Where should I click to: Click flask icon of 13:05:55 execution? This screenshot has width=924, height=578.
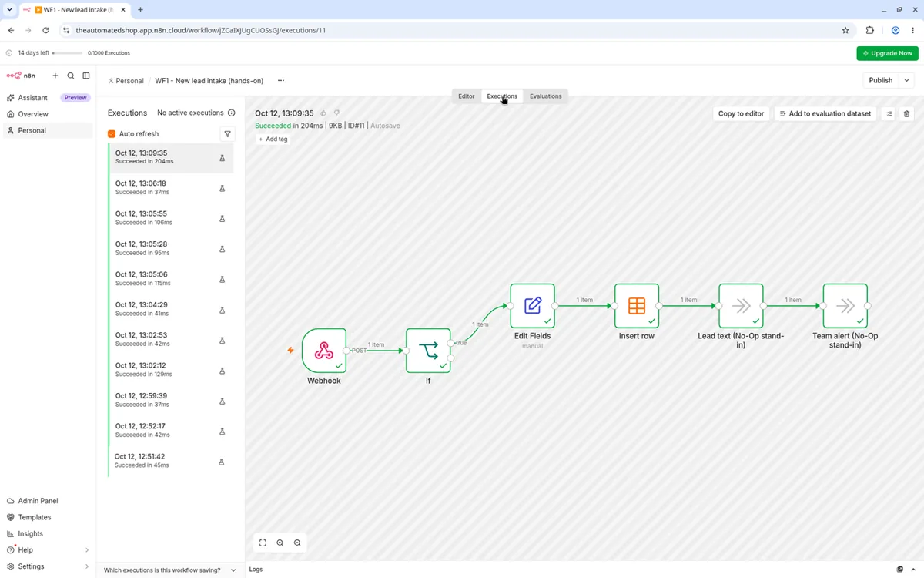coord(223,218)
